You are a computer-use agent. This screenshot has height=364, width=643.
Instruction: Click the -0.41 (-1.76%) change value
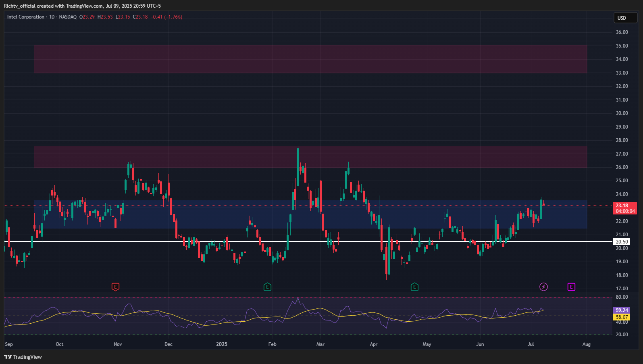click(x=166, y=17)
